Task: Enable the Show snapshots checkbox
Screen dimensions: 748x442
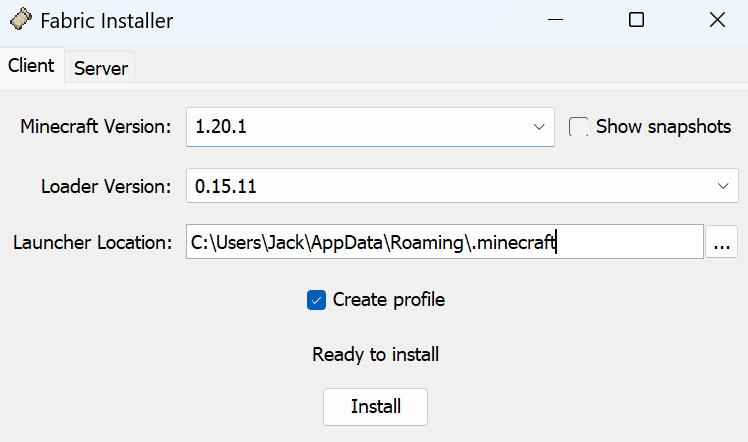Action: pos(578,127)
